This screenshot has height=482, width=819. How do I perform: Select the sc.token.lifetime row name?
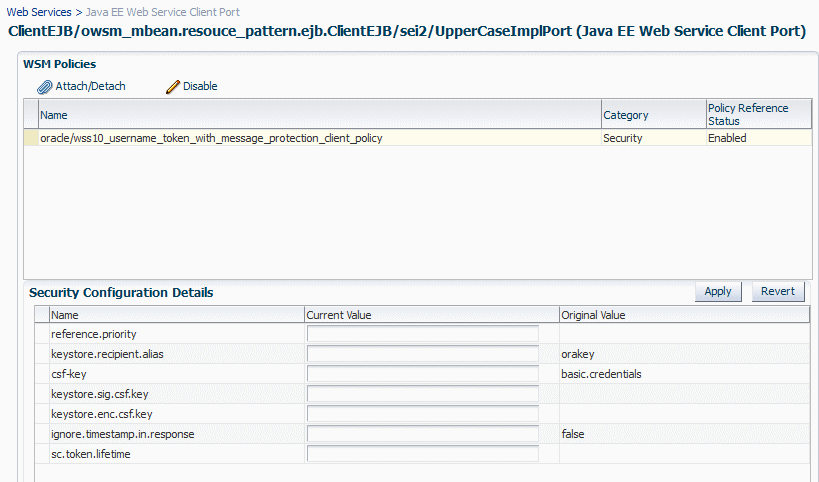[x=90, y=454]
